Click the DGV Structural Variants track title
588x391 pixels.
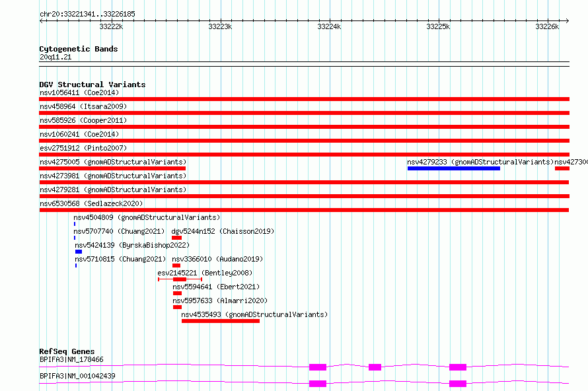pos(92,85)
